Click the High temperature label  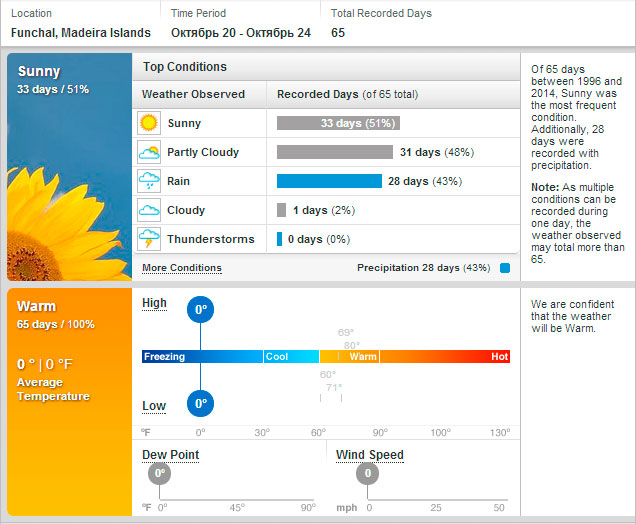click(x=154, y=303)
